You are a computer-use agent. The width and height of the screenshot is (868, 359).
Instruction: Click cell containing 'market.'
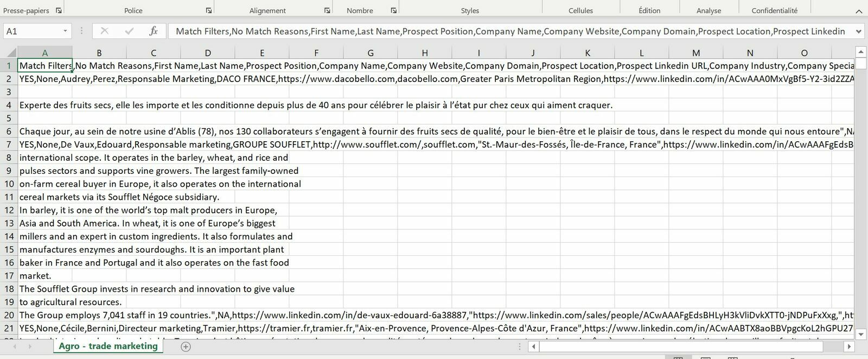click(45, 275)
